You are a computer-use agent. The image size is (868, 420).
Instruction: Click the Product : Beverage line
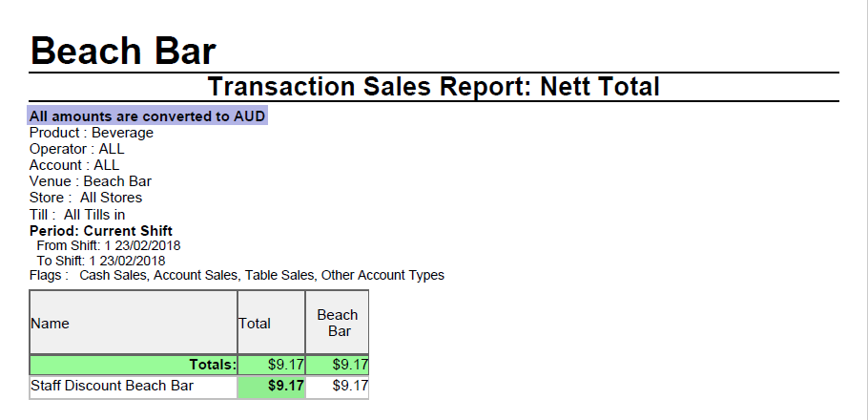tap(92, 133)
